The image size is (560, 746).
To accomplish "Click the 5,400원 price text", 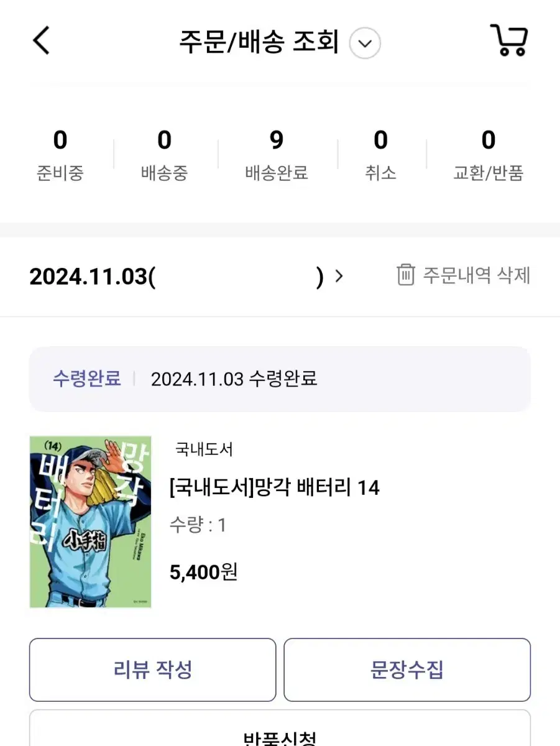I will pos(203,571).
